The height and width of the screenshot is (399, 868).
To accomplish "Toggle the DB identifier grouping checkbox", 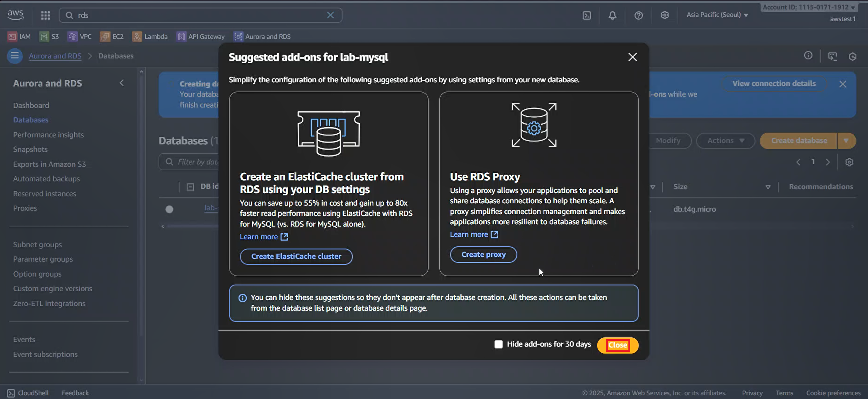I will click(190, 187).
